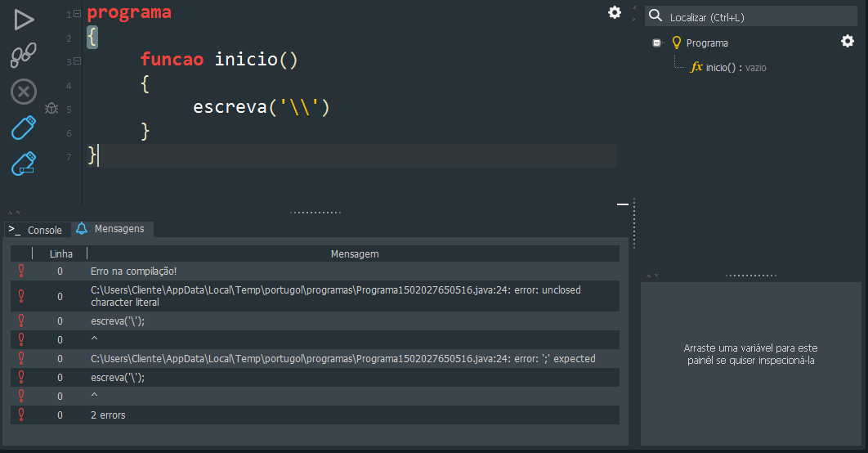Image resolution: width=868 pixels, height=453 pixels.
Task: Click the lightbulb icon beside Programa
Action: tap(676, 43)
